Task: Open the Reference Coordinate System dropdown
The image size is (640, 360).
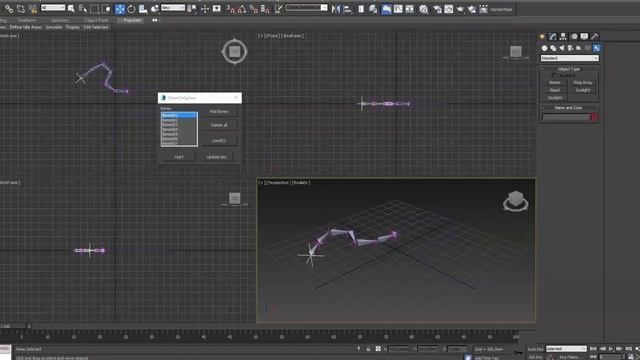Action: coord(173,8)
